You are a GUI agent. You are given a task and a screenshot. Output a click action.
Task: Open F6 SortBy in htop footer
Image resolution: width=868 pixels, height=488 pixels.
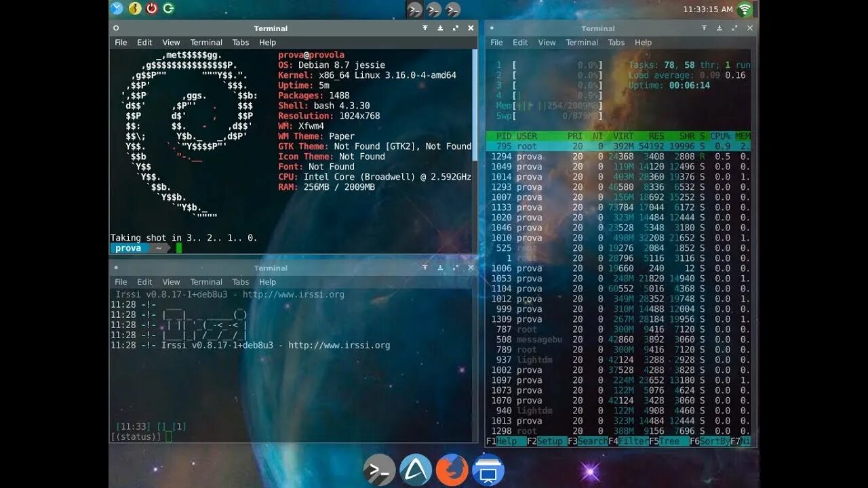pyautogui.click(x=709, y=441)
